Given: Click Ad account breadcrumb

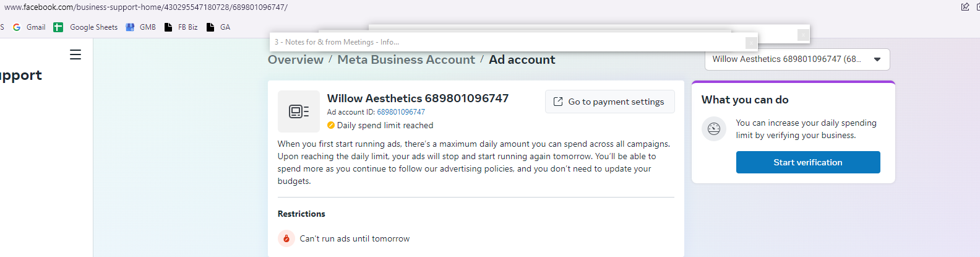Looking at the screenshot, I should click(522, 59).
